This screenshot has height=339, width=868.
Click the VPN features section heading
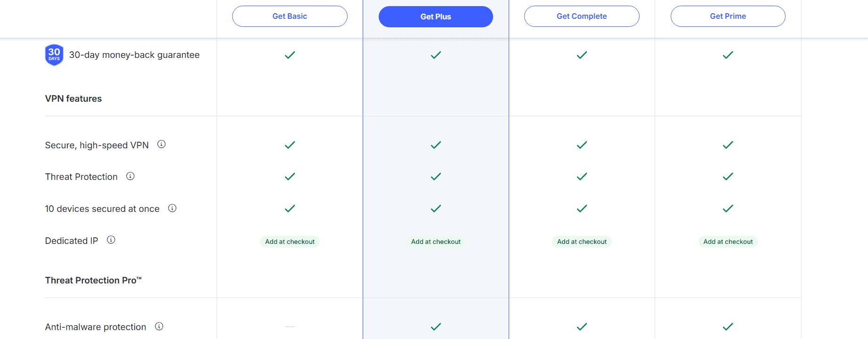[73, 99]
